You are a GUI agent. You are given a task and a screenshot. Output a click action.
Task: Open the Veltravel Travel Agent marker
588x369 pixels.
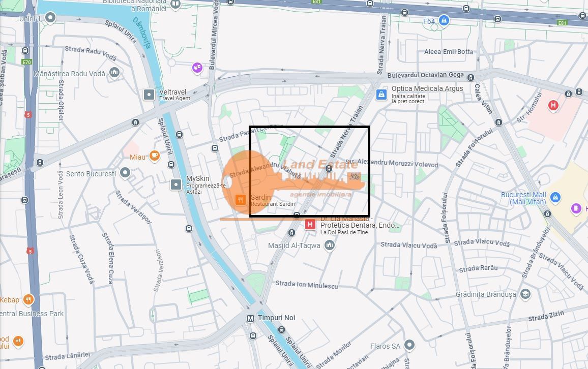click(149, 95)
